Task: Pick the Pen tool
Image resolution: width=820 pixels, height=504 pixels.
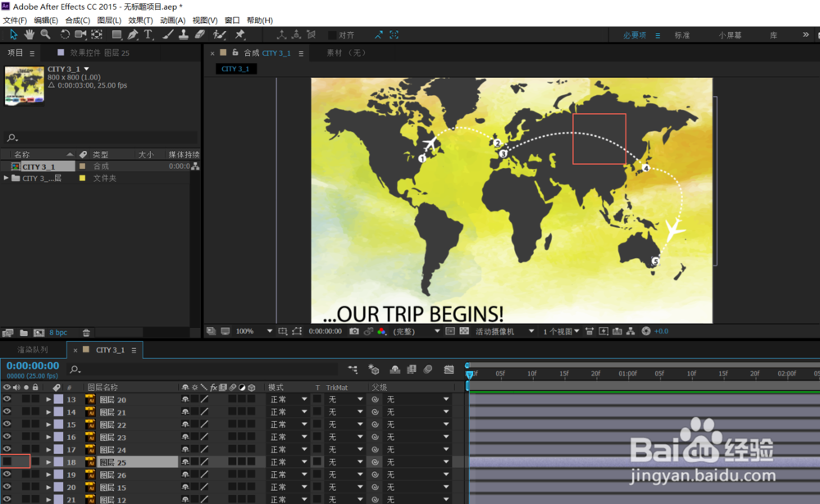Action: pos(131,34)
